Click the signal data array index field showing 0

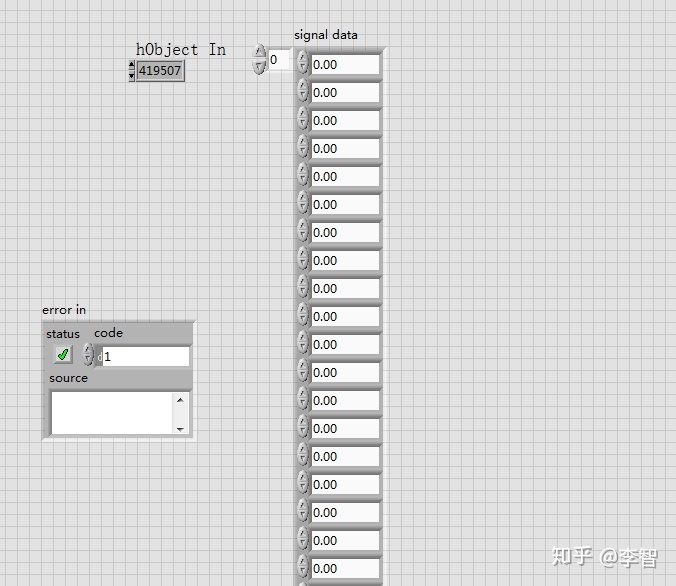click(x=279, y=60)
